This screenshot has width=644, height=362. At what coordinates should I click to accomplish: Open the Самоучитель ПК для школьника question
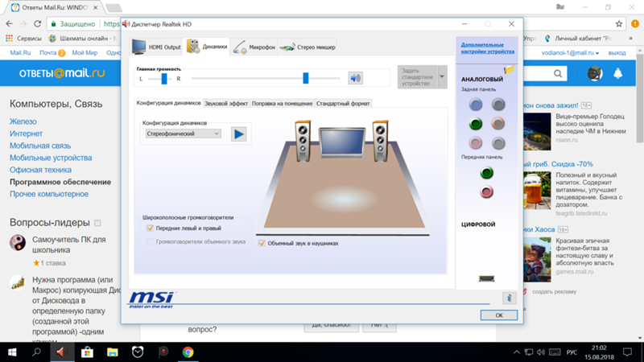click(x=69, y=245)
